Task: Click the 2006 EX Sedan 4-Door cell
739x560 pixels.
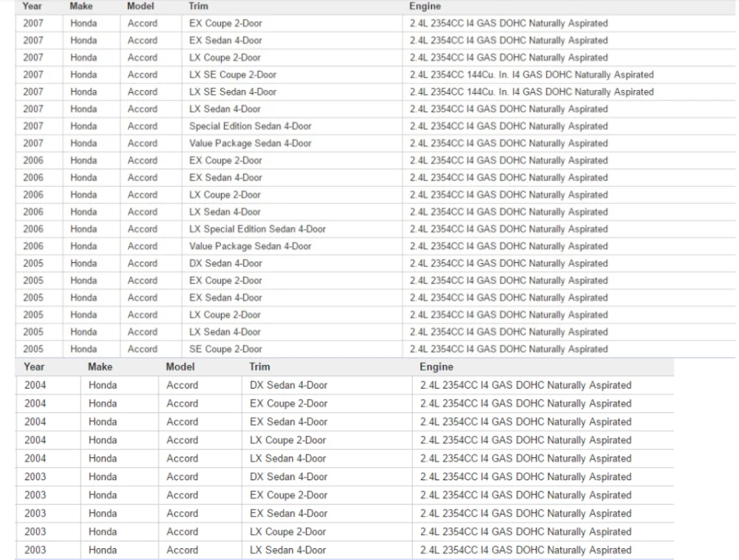Action: tap(292, 177)
